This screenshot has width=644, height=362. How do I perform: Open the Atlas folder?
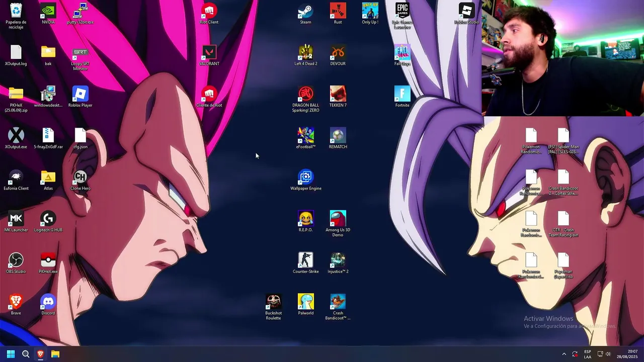48,180
